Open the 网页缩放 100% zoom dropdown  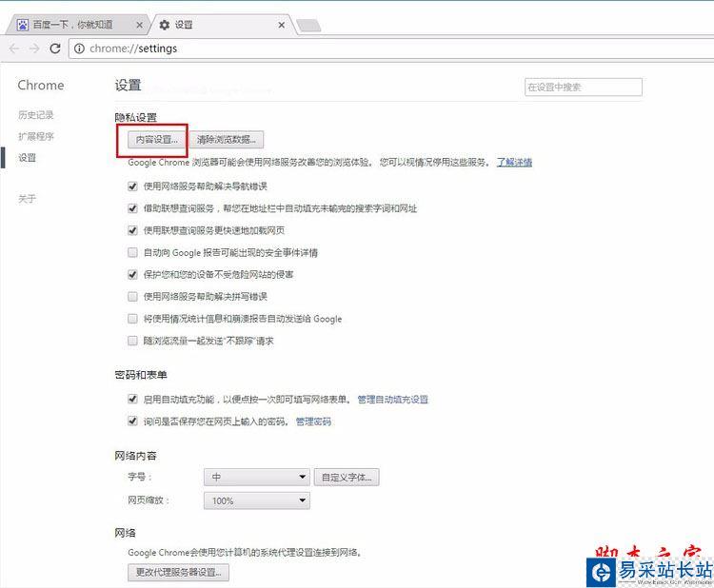point(257,500)
